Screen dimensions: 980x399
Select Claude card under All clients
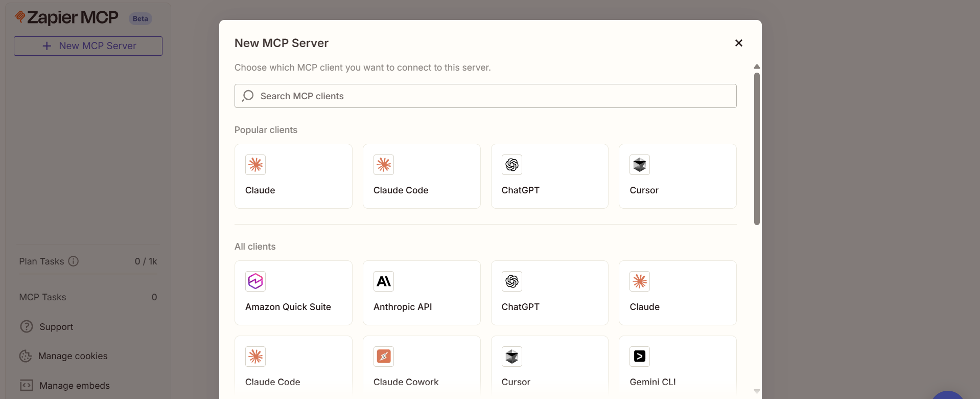tap(678, 293)
